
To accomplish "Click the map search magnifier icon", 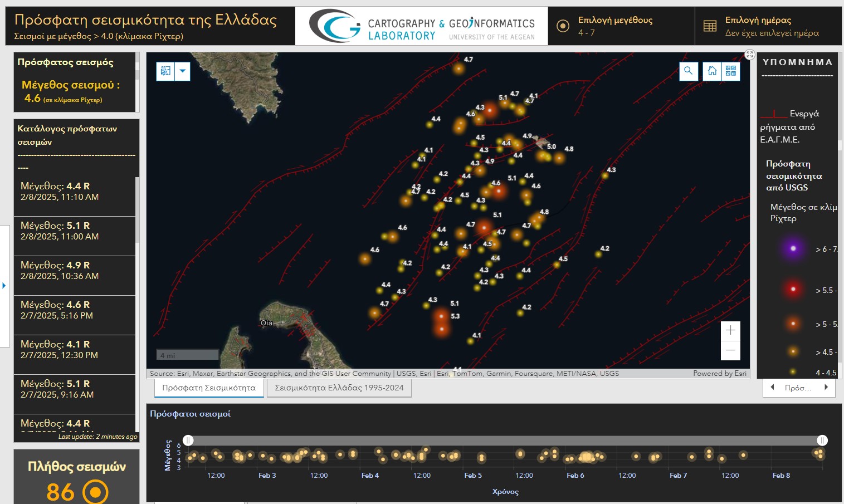I will 689,71.
